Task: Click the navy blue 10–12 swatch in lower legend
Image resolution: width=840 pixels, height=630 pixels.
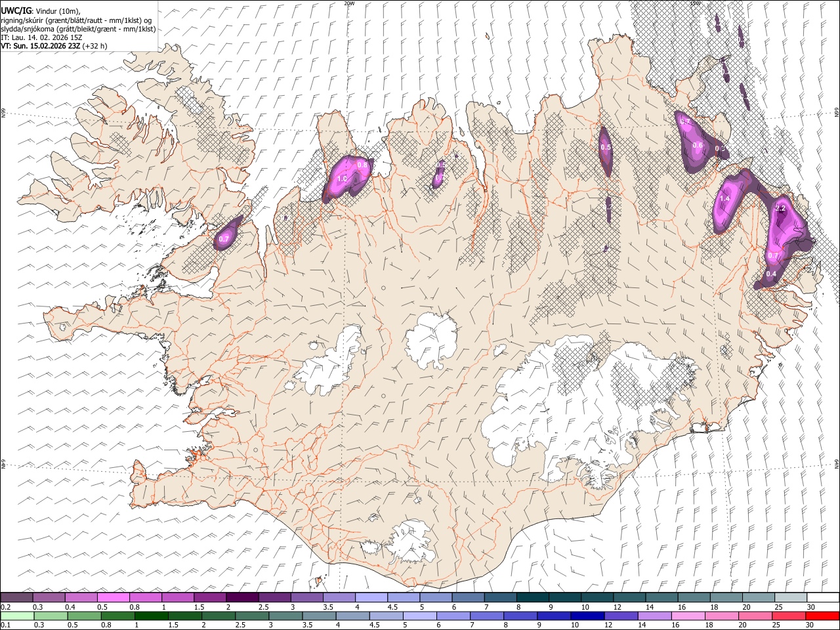Action: [588, 616]
